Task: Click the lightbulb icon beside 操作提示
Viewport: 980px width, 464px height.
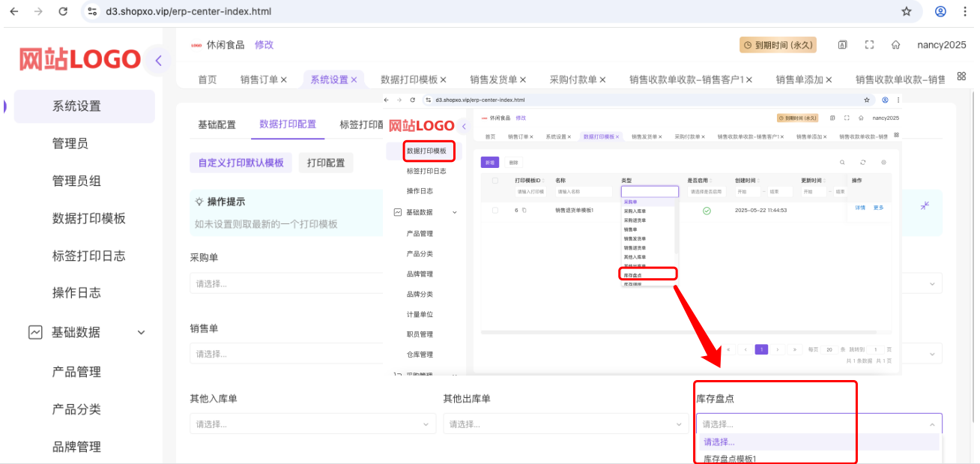Action: [199, 202]
